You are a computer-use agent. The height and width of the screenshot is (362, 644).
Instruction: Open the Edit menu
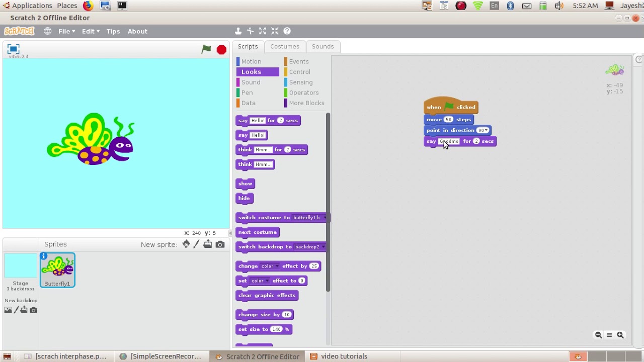tap(91, 31)
